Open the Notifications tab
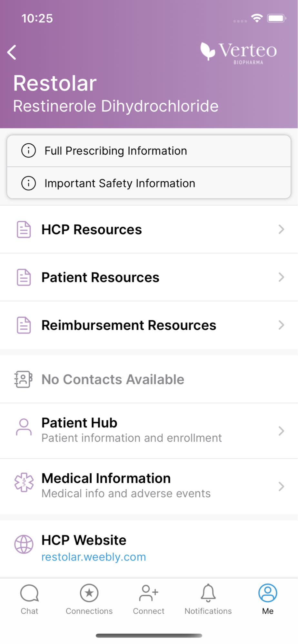This screenshot has width=298, height=644. click(208, 599)
